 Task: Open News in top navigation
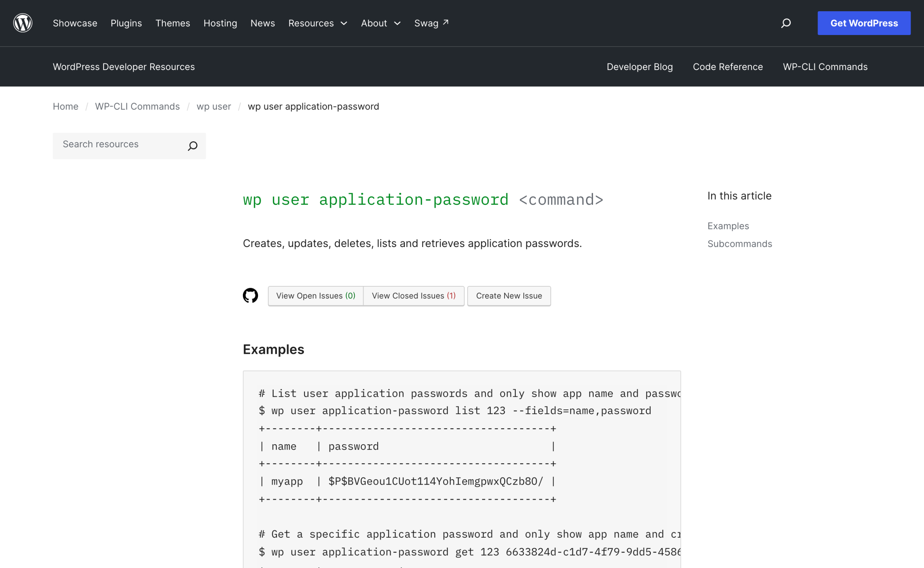pyautogui.click(x=263, y=23)
